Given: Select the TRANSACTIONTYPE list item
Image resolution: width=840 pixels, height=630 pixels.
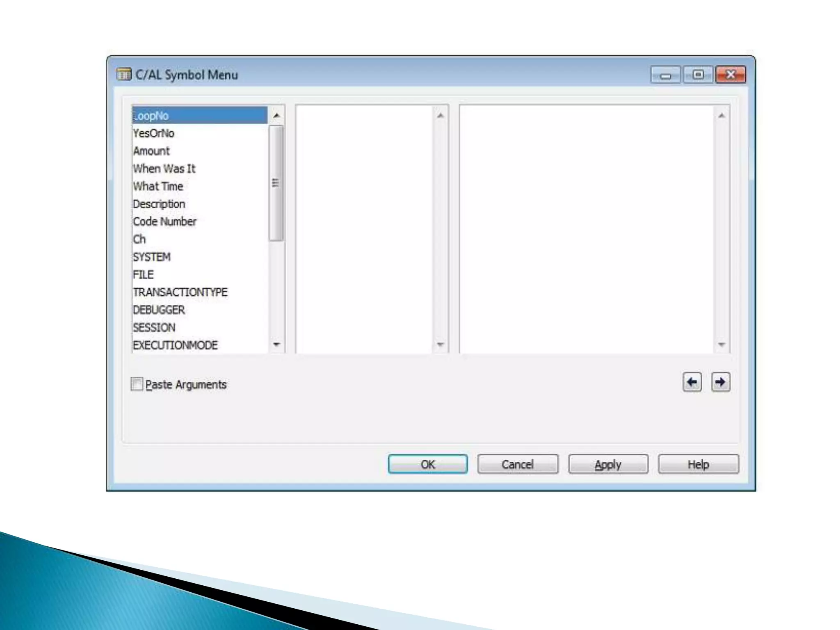Looking at the screenshot, I should tap(180, 292).
